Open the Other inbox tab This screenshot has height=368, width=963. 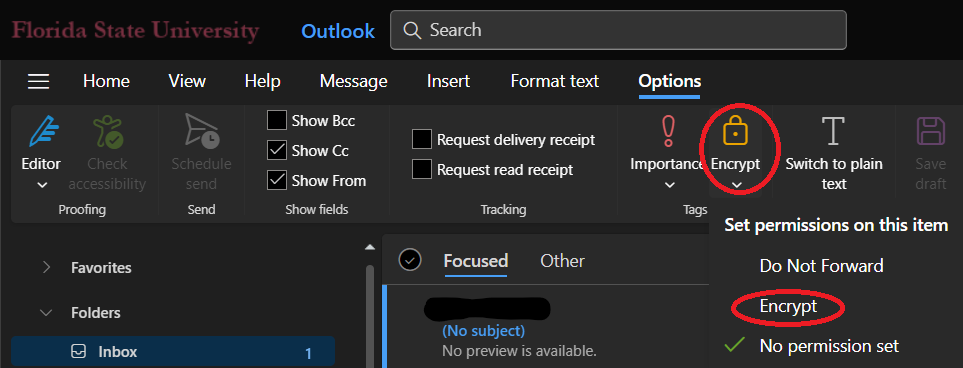click(562, 261)
